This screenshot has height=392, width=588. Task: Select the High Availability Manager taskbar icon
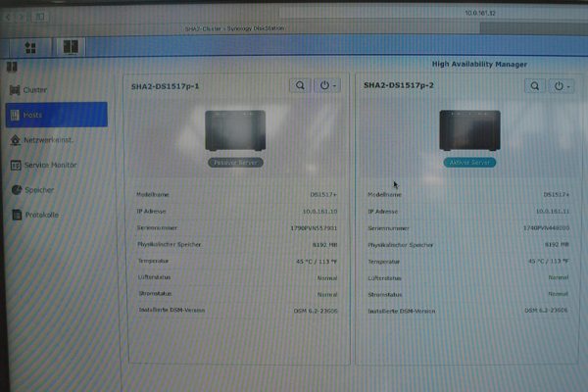(x=71, y=47)
